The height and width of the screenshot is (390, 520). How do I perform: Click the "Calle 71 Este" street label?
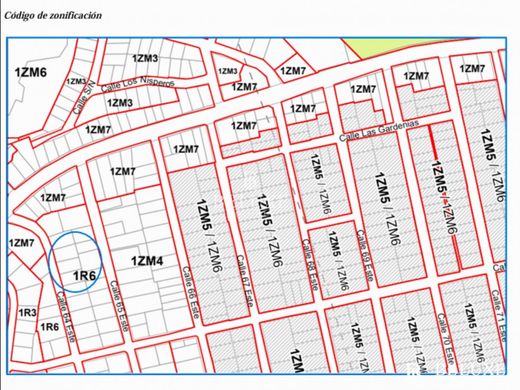pos(499,316)
